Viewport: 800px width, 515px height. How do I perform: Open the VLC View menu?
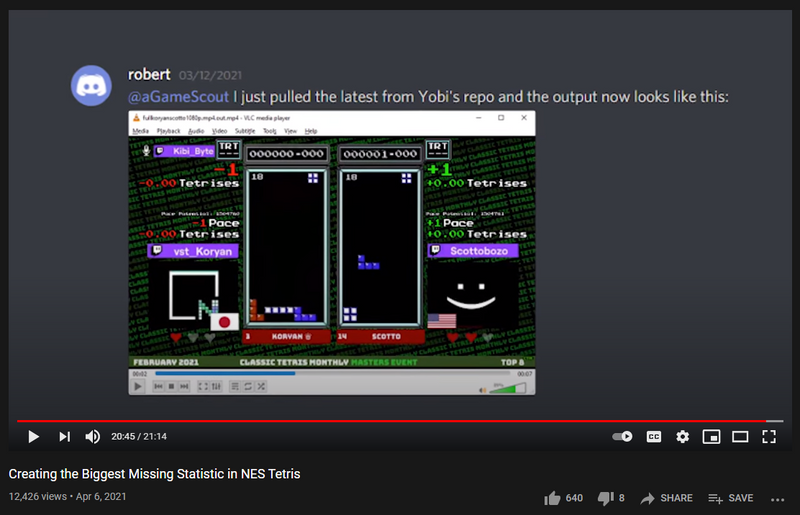(290, 131)
